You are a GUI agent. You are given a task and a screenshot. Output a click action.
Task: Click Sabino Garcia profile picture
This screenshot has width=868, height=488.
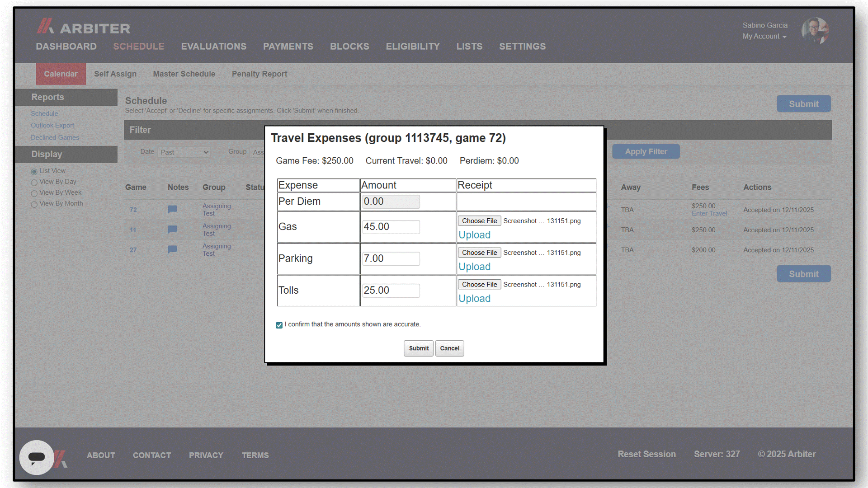pos(815,31)
